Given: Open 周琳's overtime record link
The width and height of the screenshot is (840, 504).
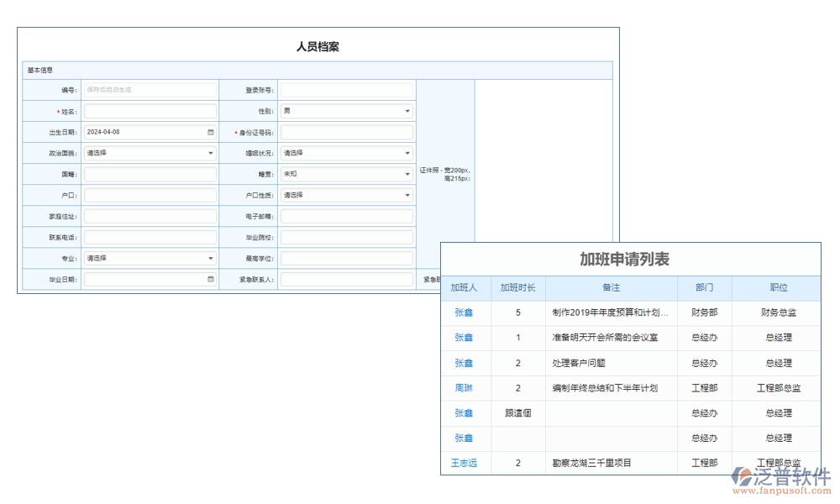Looking at the screenshot, I should pos(463,388).
